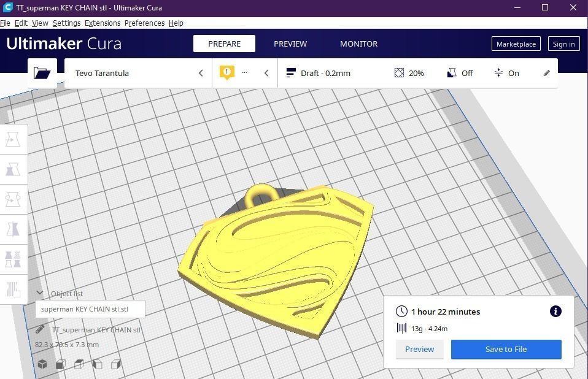588x379 pixels.
Task: Open the Marketplace
Action: [516, 44]
